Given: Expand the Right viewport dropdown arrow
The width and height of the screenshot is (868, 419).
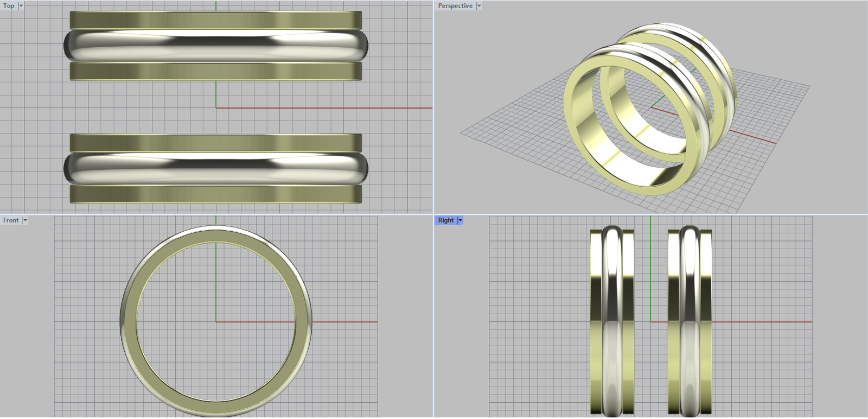Looking at the screenshot, I should tap(460, 220).
